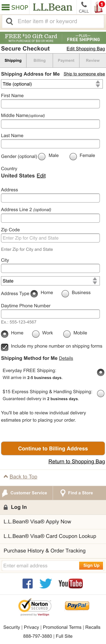106x644 pixels.
Task: Expand the State dropdown
Action: (50, 281)
